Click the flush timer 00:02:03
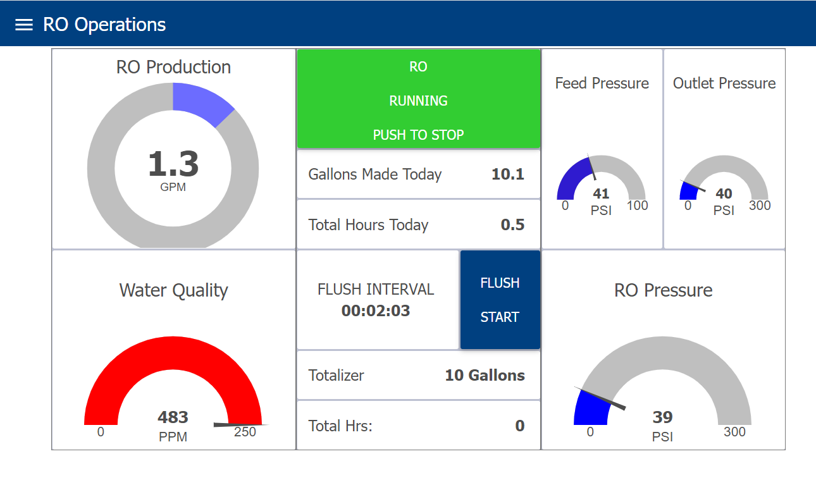Image resolution: width=816 pixels, height=504 pixels. [376, 311]
